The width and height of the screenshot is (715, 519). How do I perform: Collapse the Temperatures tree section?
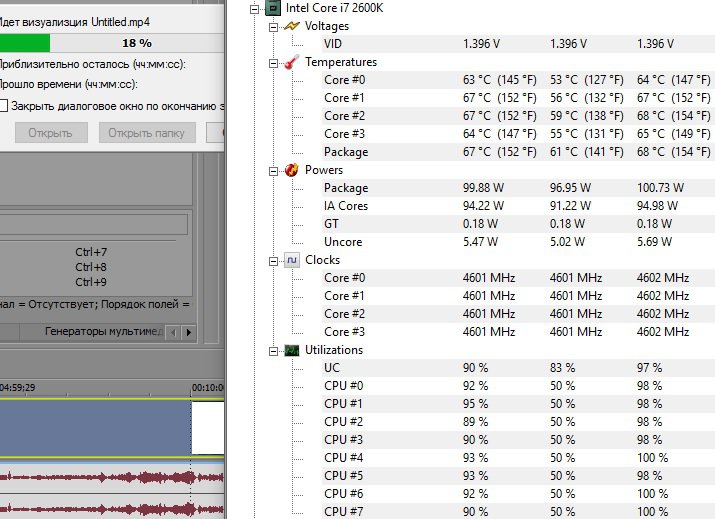point(273,63)
